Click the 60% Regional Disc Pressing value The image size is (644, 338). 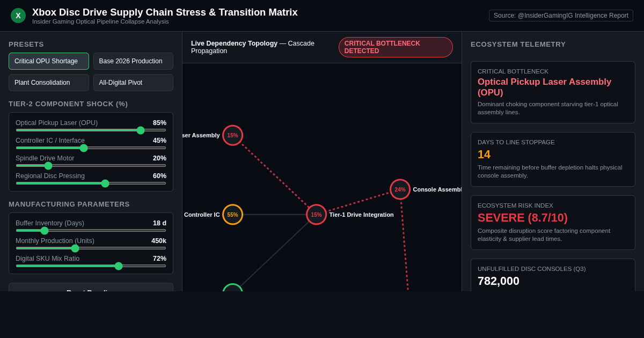[159, 175]
